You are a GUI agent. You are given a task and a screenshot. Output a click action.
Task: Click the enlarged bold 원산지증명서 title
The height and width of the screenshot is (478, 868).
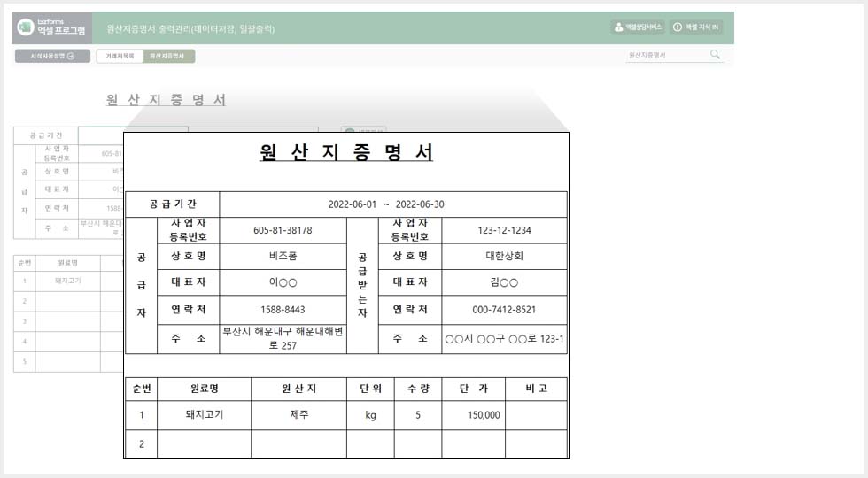click(346, 152)
